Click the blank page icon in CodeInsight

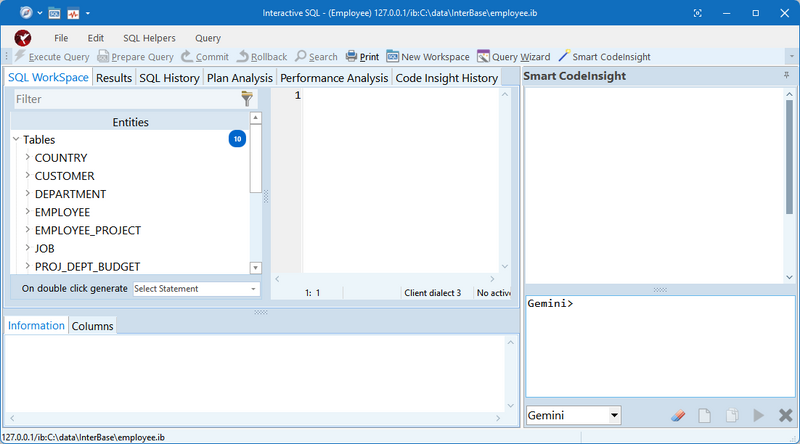[705, 415]
